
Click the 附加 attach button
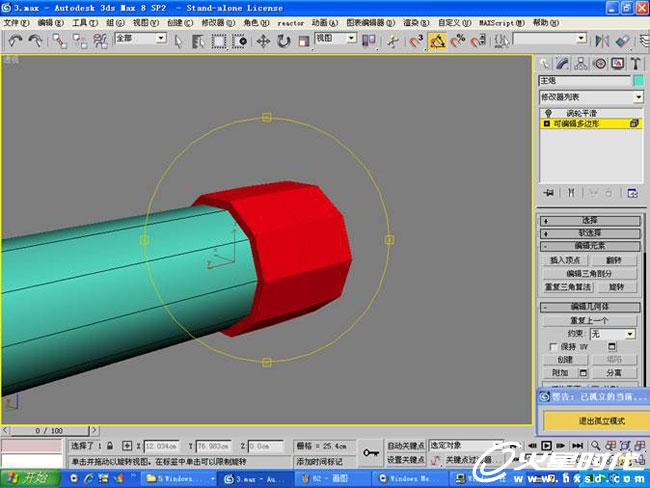(560, 373)
